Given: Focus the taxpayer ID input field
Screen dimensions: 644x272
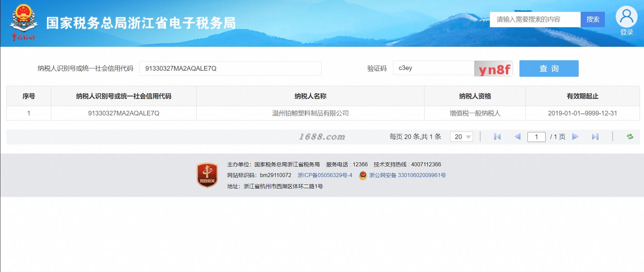Looking at the screenshot, I should click(230, 68).
